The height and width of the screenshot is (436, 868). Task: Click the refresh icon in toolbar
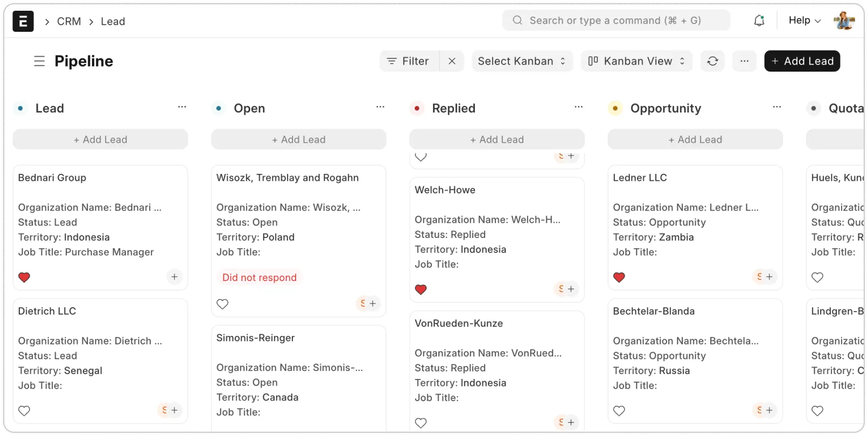712,61
